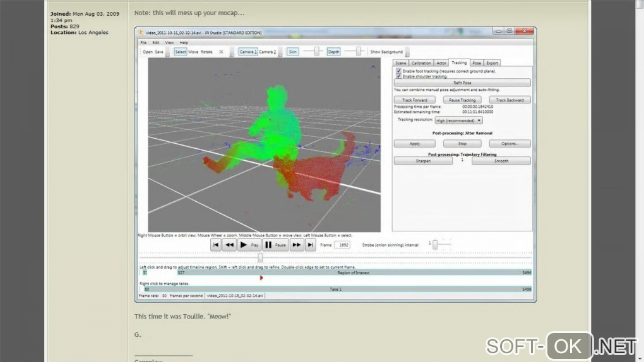Switch to Camera 1 view

click(x=248, y=52)
